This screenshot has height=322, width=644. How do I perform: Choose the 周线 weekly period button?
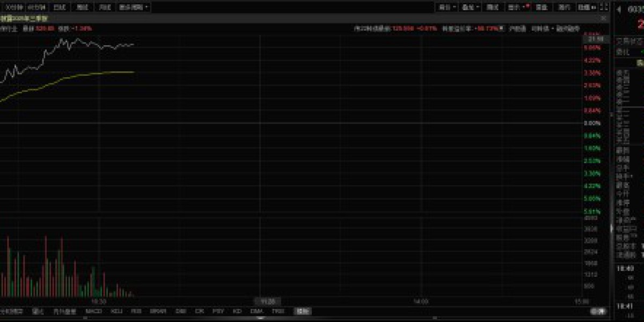tap(82, 7)
